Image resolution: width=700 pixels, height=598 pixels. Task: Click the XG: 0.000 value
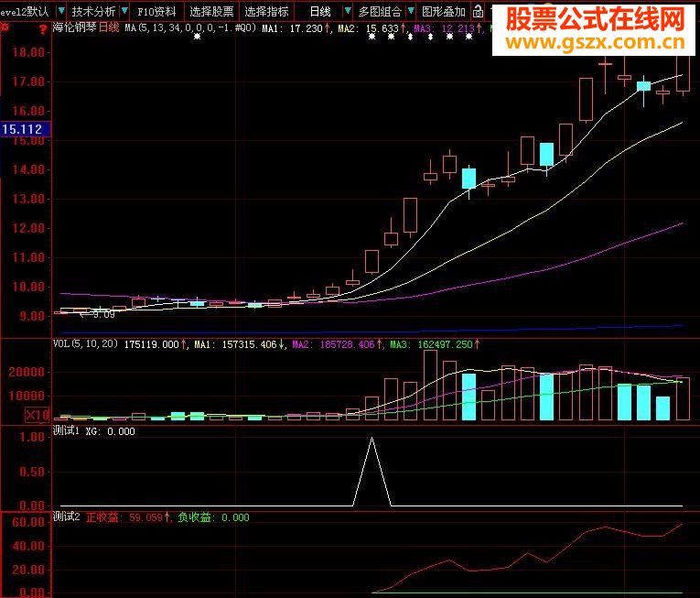click(111, 431)
